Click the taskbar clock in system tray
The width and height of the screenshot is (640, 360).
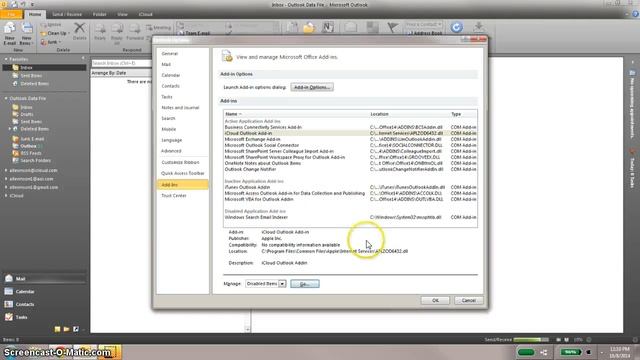[x=620, y=352]
